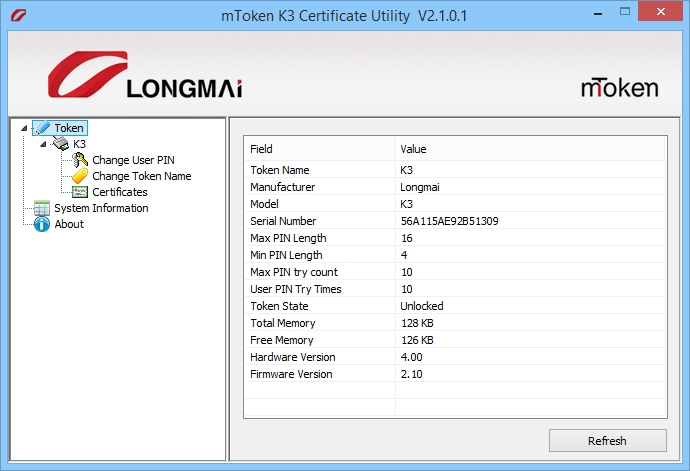Select the K3 token label in tree
This screenshot has height=471, width=690.
tap(79, 144)
